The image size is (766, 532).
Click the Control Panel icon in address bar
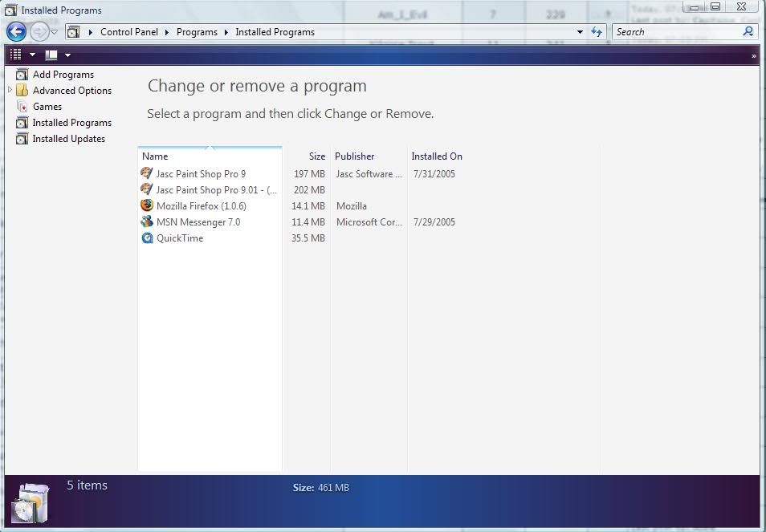(73, 32)
